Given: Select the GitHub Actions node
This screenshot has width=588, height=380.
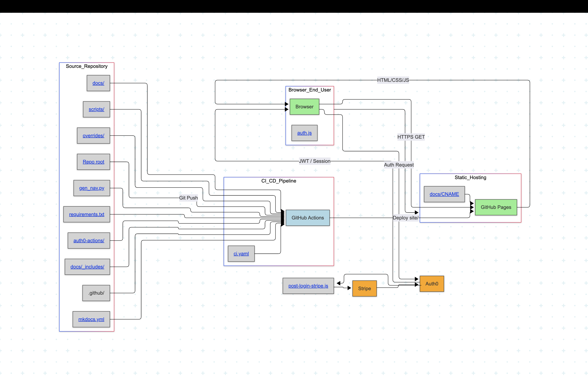Looking at the screenshot, I should [307, 218].
